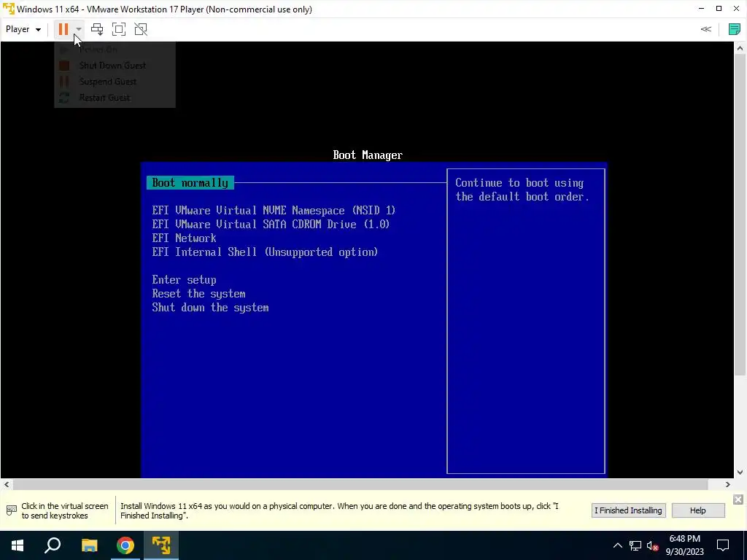
Task: Open the Player menu dropdown
Action: (23, 29)
